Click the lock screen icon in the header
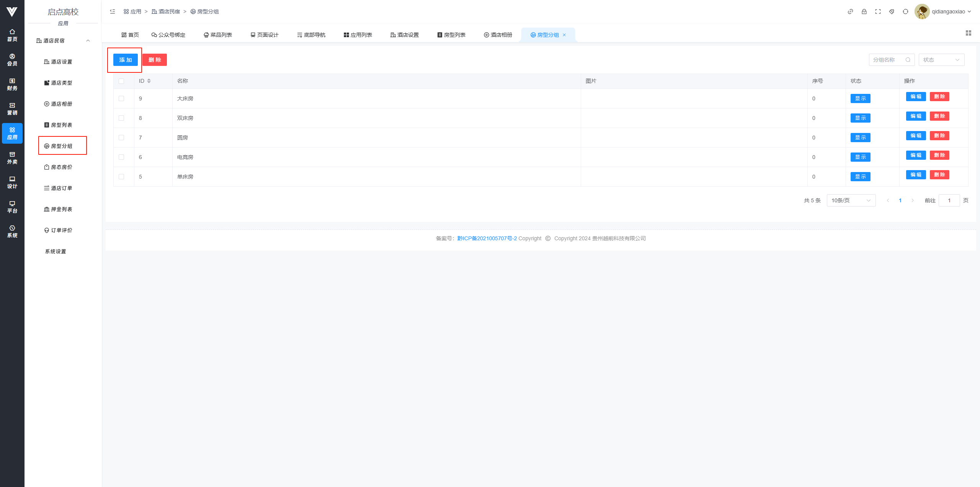The width and height of the screenshot is (980, 487). (864, 11)
